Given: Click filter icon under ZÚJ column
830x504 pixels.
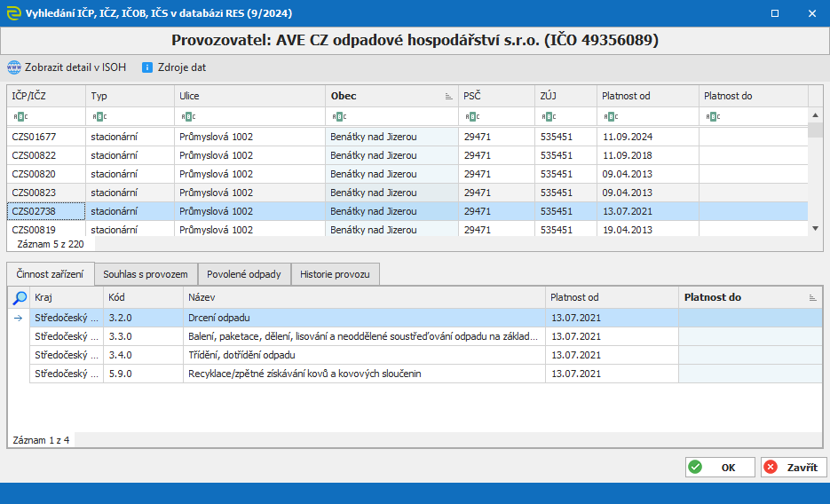Looking at the screenshot, I should click(x=549, y=116).
